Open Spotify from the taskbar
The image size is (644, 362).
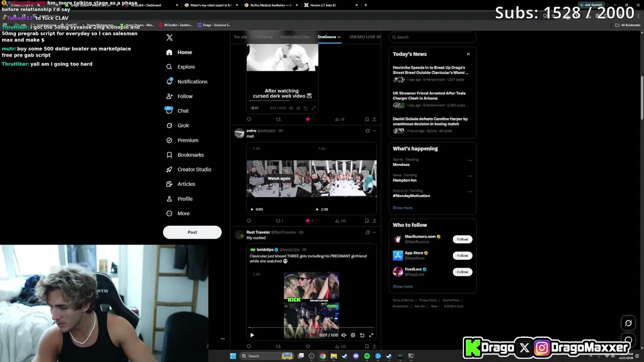point(367,356)
